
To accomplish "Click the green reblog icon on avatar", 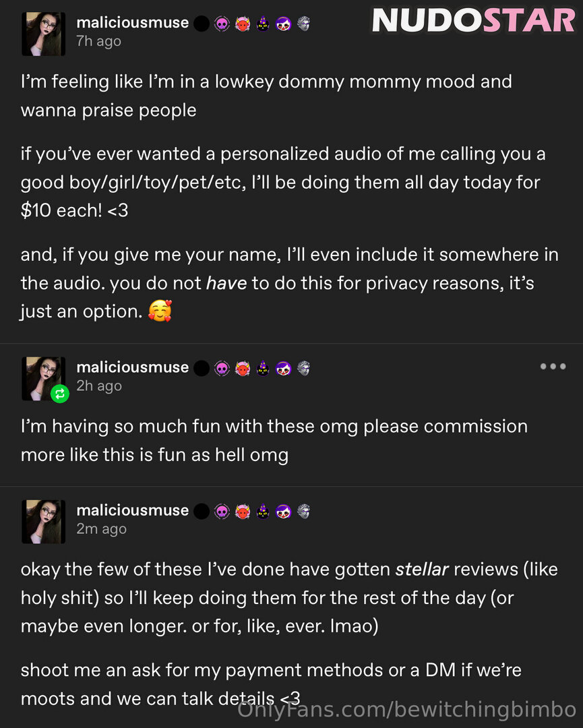I will pyautogui.click(x=60, y=394).
